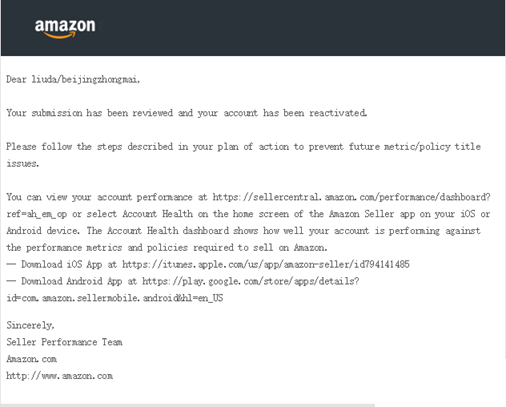Viewport: 506px width, 407px height.
Task: Open the http://www.amazon.com link
Action: [60, 376]
